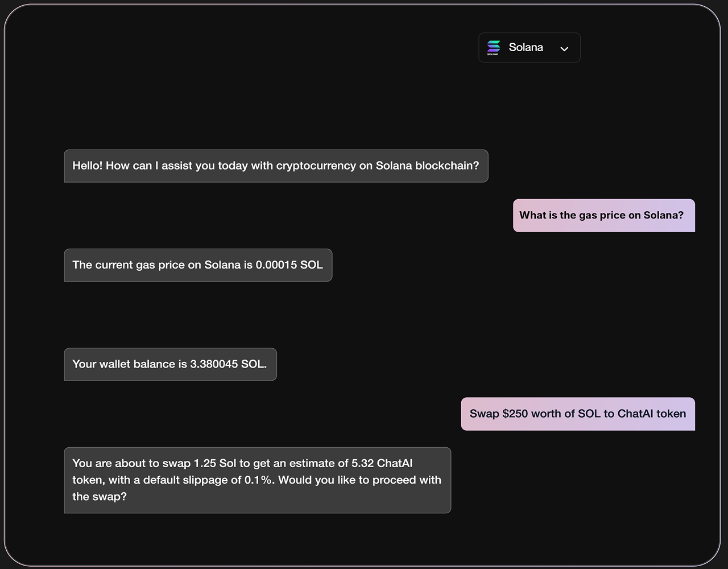Open the Solana network dropdown label
The height and width of the screenshot is (569, 728).
(526, 47)
